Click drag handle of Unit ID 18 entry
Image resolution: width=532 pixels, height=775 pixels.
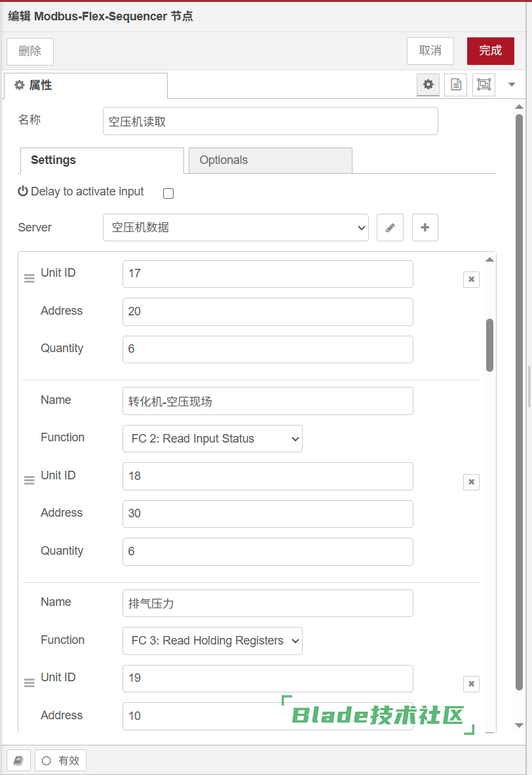click(x=29, y=481)
